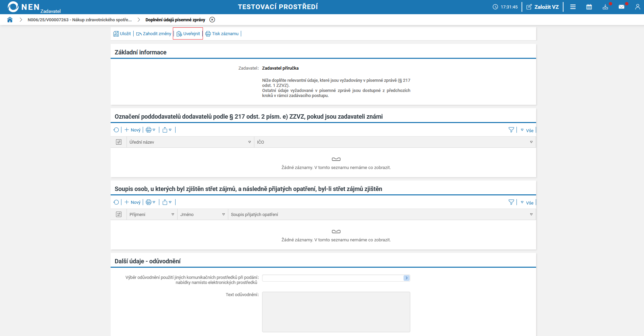Open the user profile icon

[637, 7]
